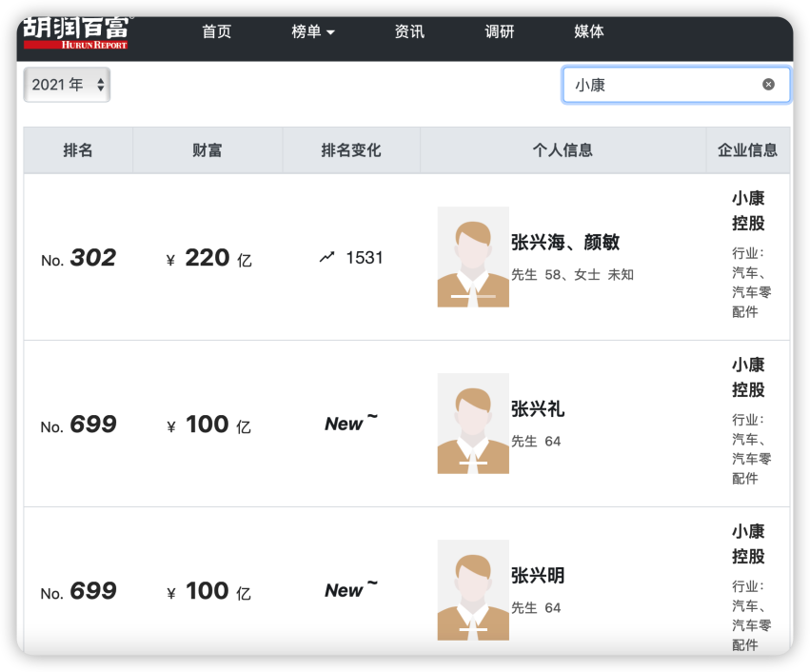Image resolution: width=810 pixels, height=672 pixels.
Task: Navigate to the 首页 menu item
Action: pos(216,30)
